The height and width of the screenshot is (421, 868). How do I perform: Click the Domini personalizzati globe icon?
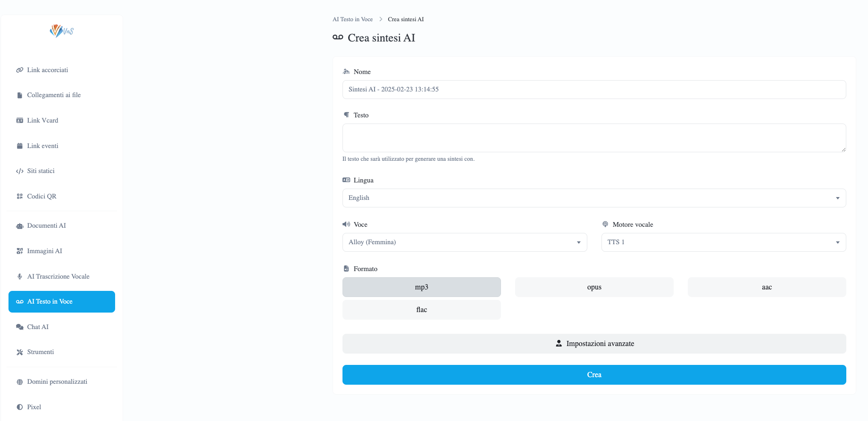(20, 382)
